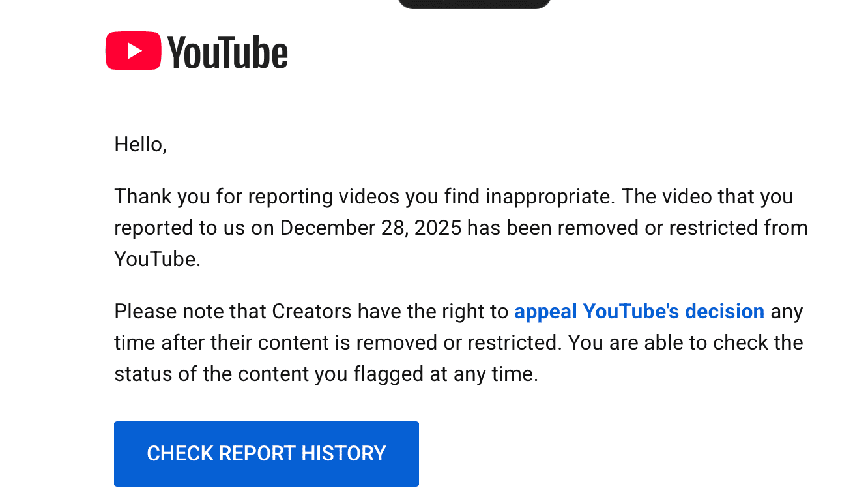The height and width of the screenshot is (497, 868).
Task: Click the red YouTube play-button logo icon
Action: (133, 51)
